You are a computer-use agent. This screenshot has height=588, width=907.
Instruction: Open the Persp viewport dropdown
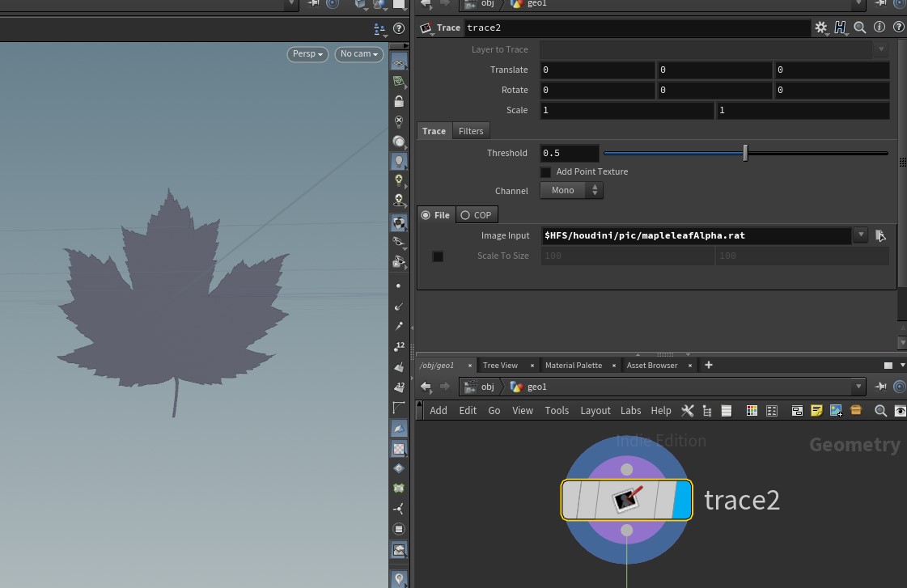pyautogui.click(x=307, y=54)
